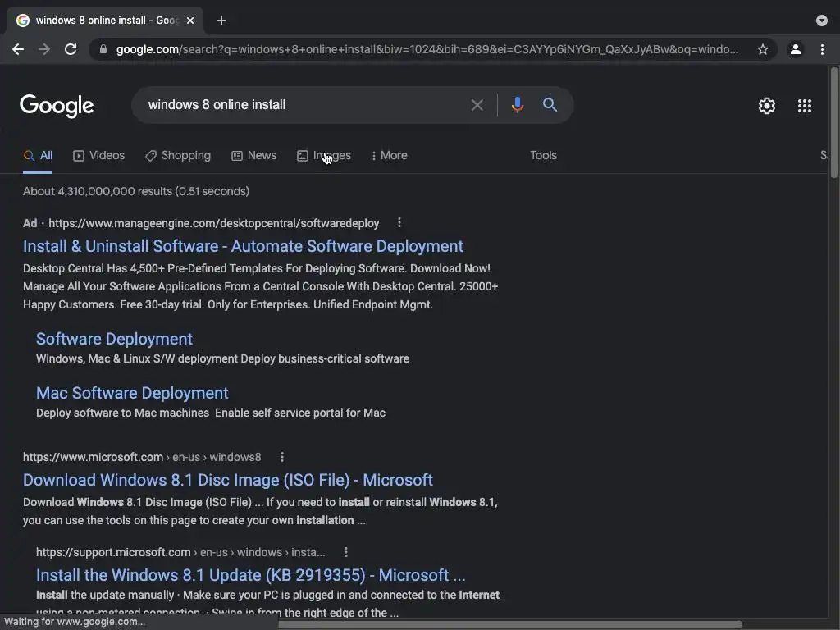Switch to the Images tab
The width and height of the screenshot is (840, 630).
click(323, 155)
